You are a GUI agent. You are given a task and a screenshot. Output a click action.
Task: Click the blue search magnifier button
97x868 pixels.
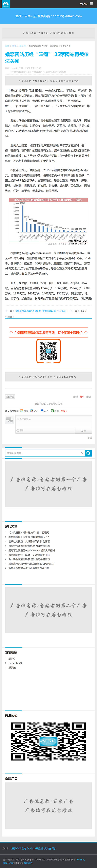coord(88,453)
